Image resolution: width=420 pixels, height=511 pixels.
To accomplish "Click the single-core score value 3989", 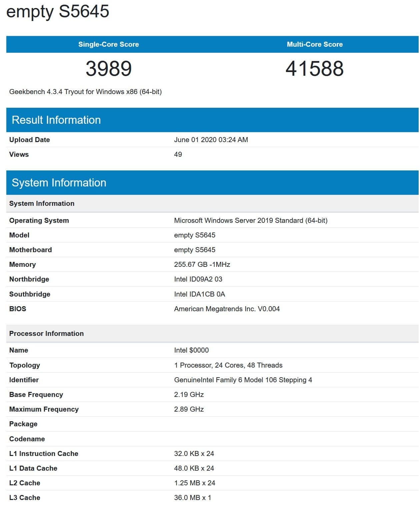I will [109, 68].
